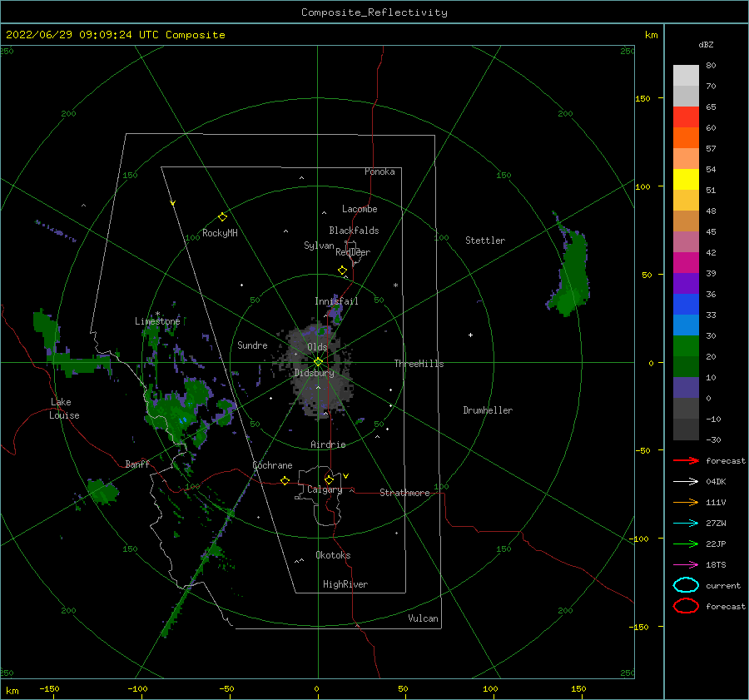
Task: Click the Airdrie label
Action: tap(328, 444)
